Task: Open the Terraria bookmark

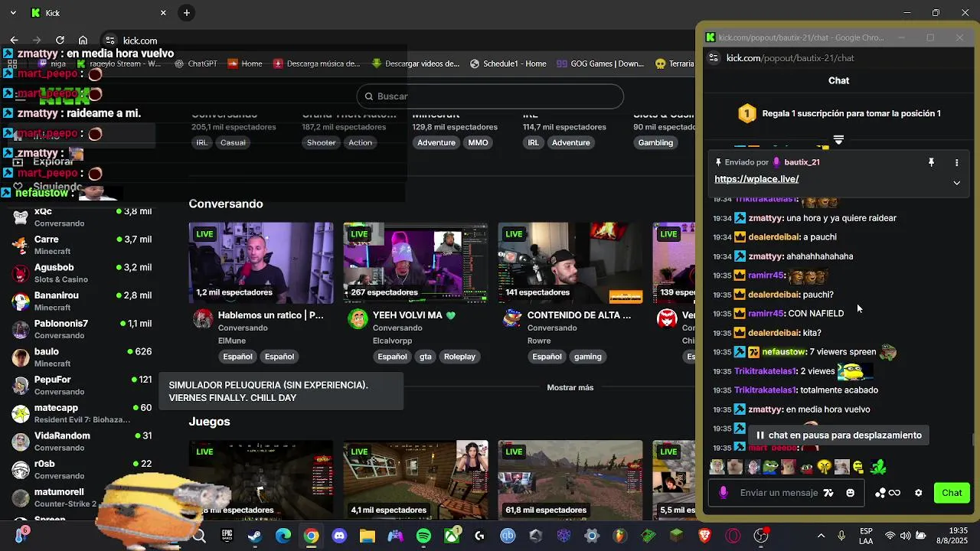Action: 674,64
